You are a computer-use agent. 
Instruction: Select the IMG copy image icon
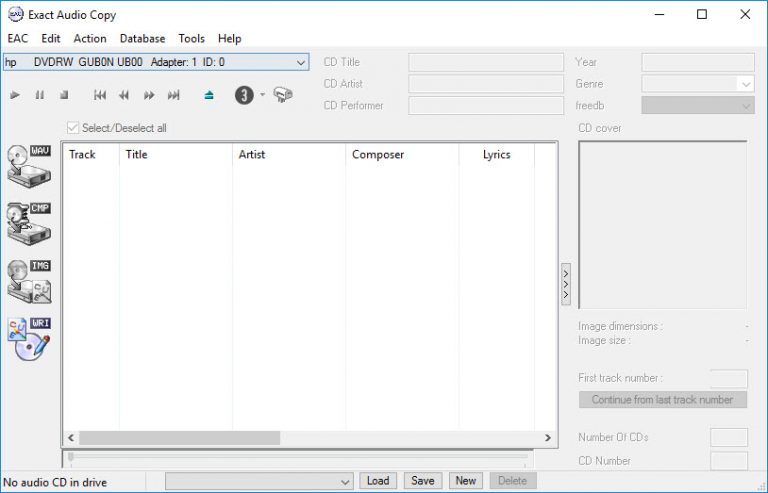click(28, 281)
